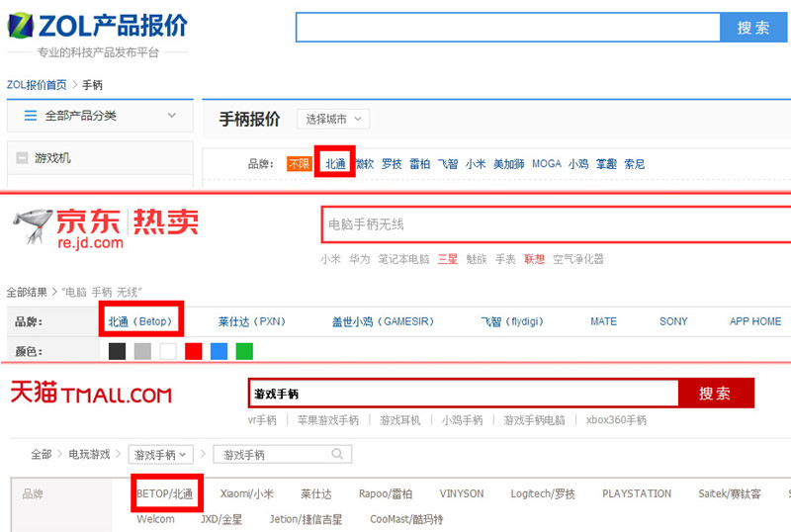Select the MOGA brand on ZOL

point(547,164)
